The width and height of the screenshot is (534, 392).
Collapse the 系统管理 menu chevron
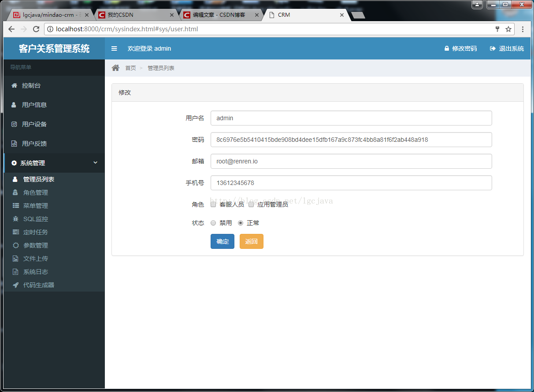click(x=96, y=163)
